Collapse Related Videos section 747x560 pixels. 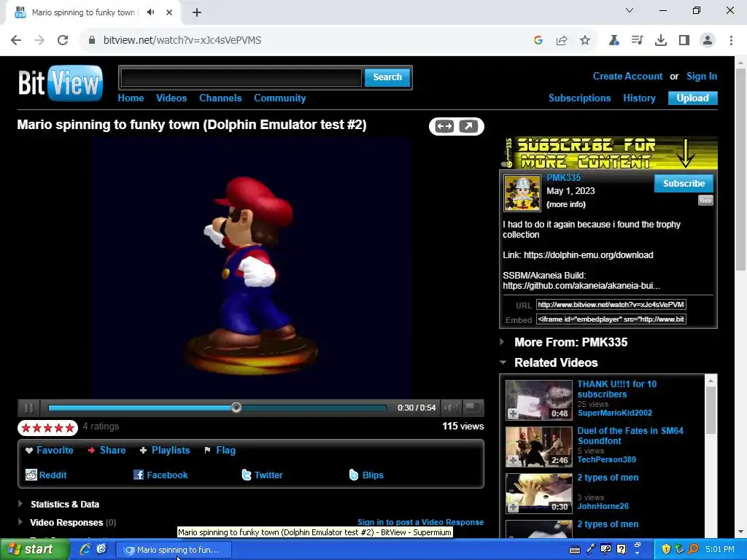pos(503,362)
